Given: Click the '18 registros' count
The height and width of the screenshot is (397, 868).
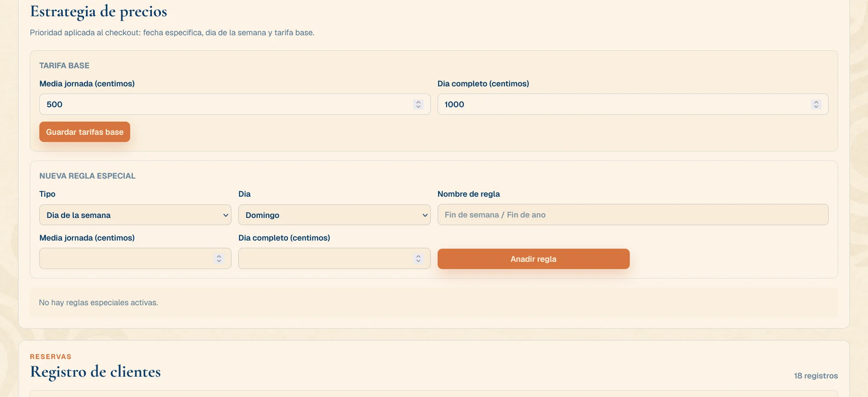Looking at the screenshot, I should pyautogui.click(x=816, y=376).
